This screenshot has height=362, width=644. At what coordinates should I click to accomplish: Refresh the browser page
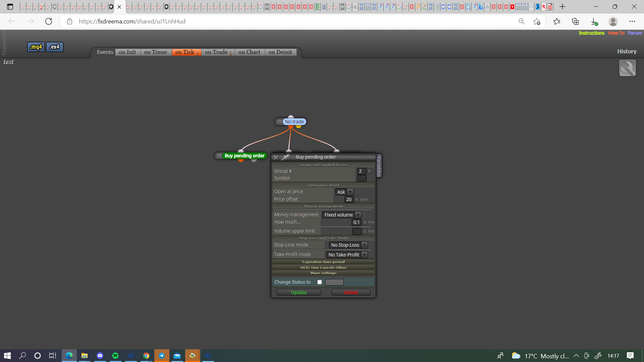click(x=49, y=21)
